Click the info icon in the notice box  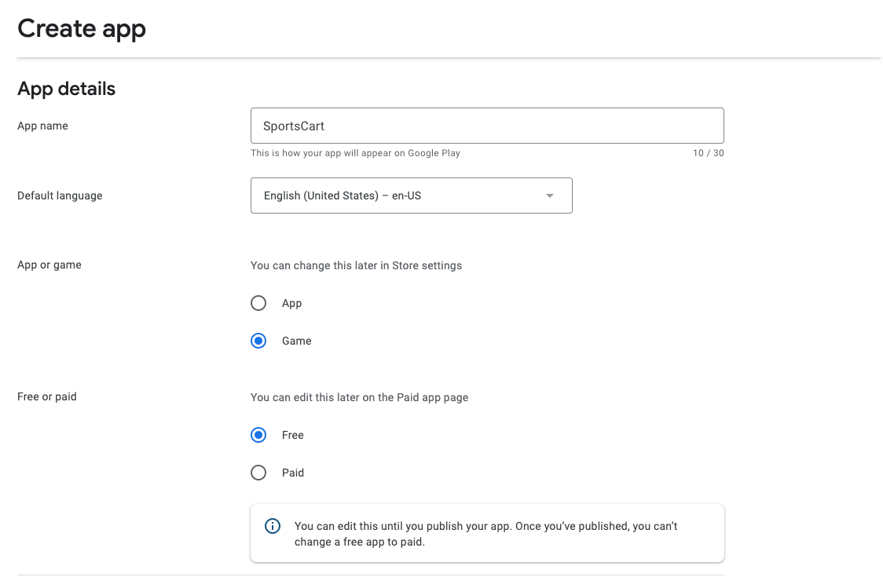pyautogui.click(x=273, y=526)
